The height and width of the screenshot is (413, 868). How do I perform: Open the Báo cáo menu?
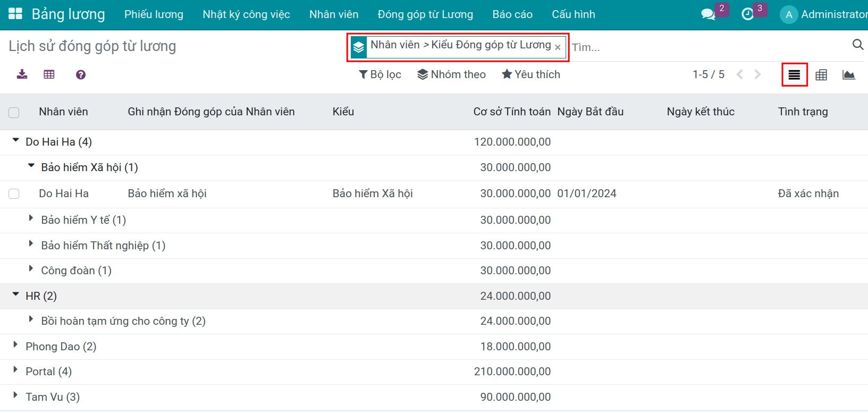(x=512, y=14)
